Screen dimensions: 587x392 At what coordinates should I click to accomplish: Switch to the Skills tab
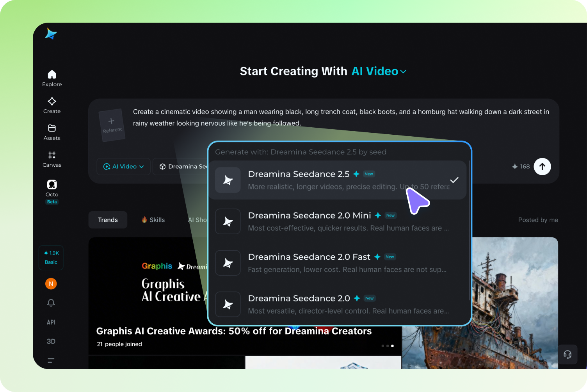click(153, 220)
